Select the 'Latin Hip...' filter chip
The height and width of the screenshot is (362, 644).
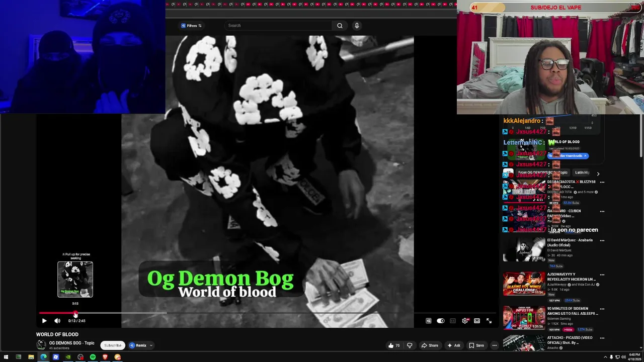click(582, 172)
